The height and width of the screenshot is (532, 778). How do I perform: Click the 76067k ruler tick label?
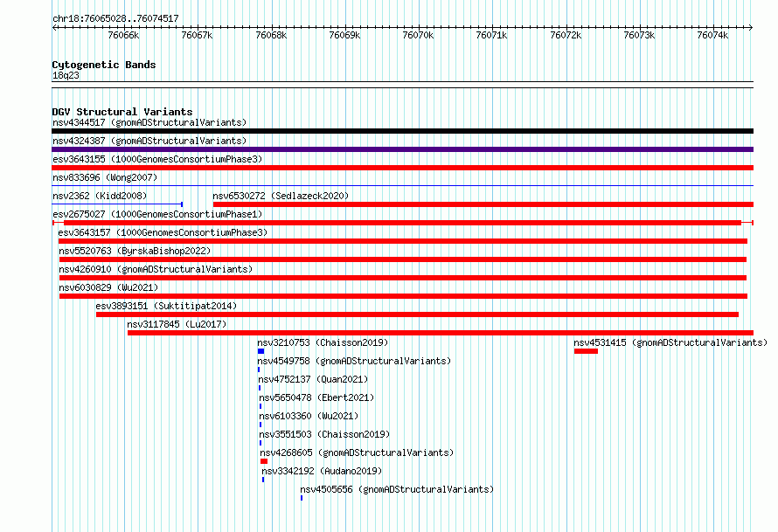click(x=197, y=35)
